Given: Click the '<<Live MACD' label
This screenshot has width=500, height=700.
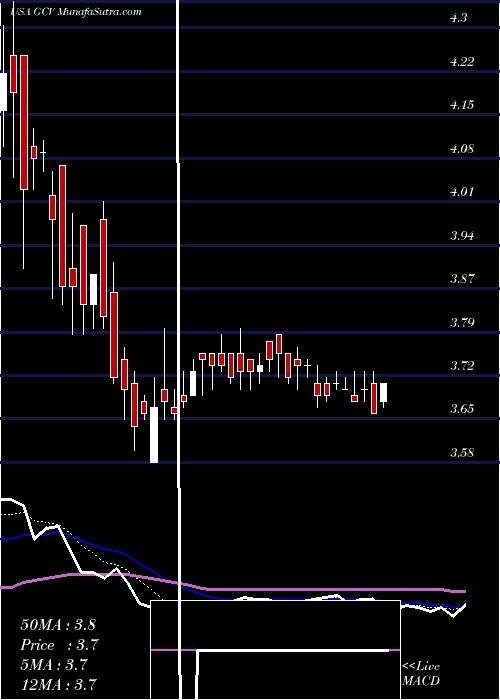Looking at the screenshot, I should pyautogui.click(x=421, y=674).
